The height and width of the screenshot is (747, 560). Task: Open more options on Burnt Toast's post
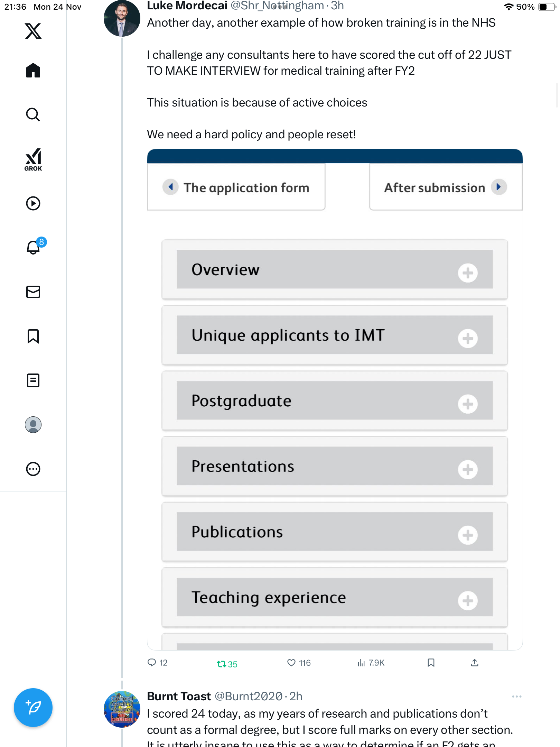coord(516,697)
